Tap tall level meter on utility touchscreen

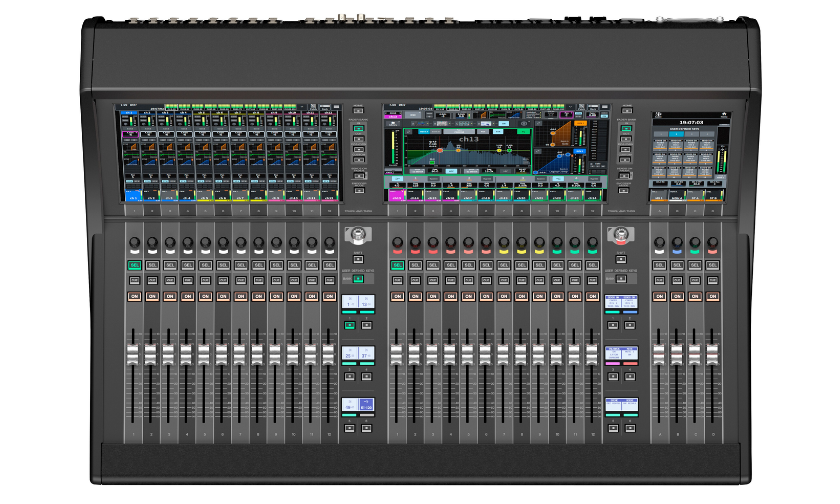[721, 160]
